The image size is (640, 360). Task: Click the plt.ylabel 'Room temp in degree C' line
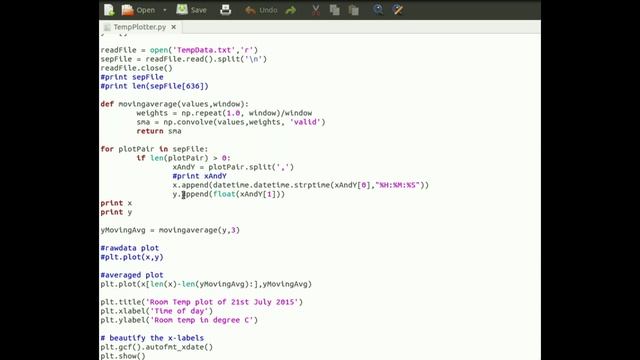[179, 320]
